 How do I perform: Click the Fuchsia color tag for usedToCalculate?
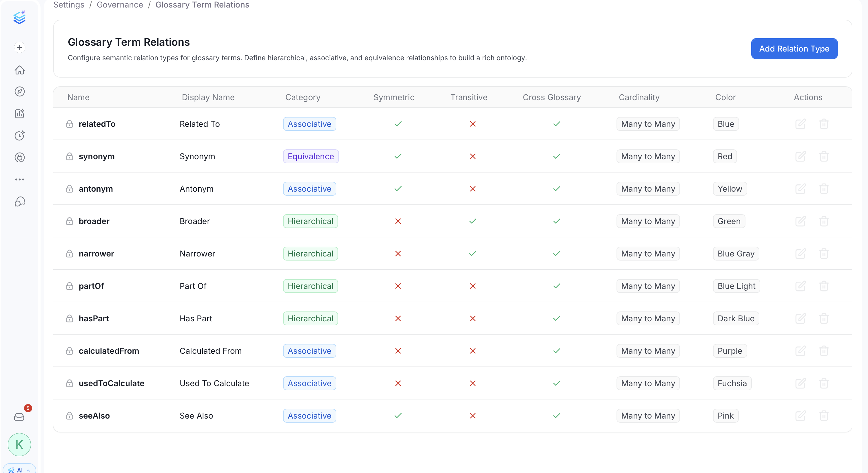pyautogui.click(x=732, y=383)
